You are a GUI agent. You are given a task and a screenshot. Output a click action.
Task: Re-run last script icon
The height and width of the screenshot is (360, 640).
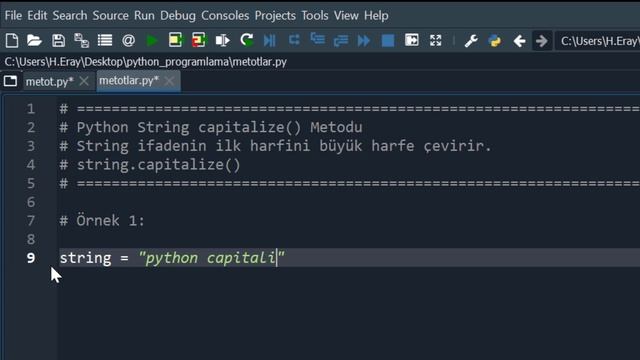tap(247, 40)
